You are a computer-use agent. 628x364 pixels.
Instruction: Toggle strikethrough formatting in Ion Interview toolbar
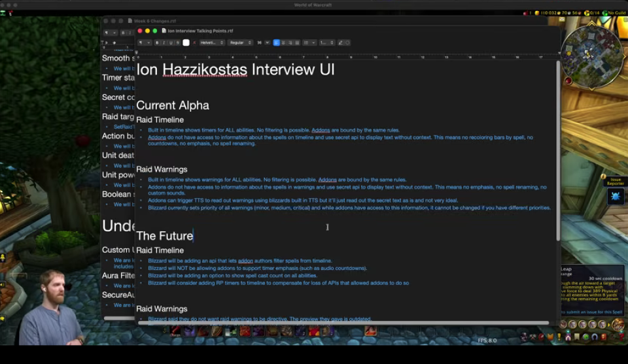(x=177, y=42)
